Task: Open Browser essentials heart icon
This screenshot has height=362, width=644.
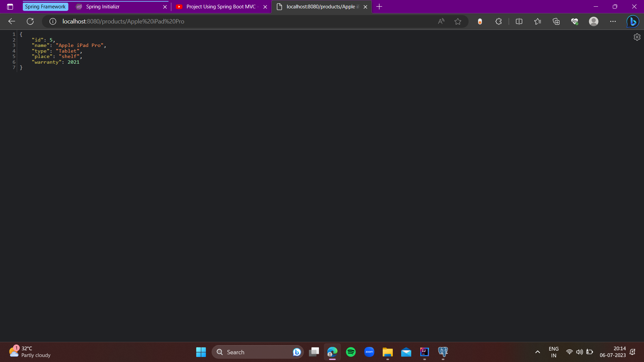Action: click(575, 21)
